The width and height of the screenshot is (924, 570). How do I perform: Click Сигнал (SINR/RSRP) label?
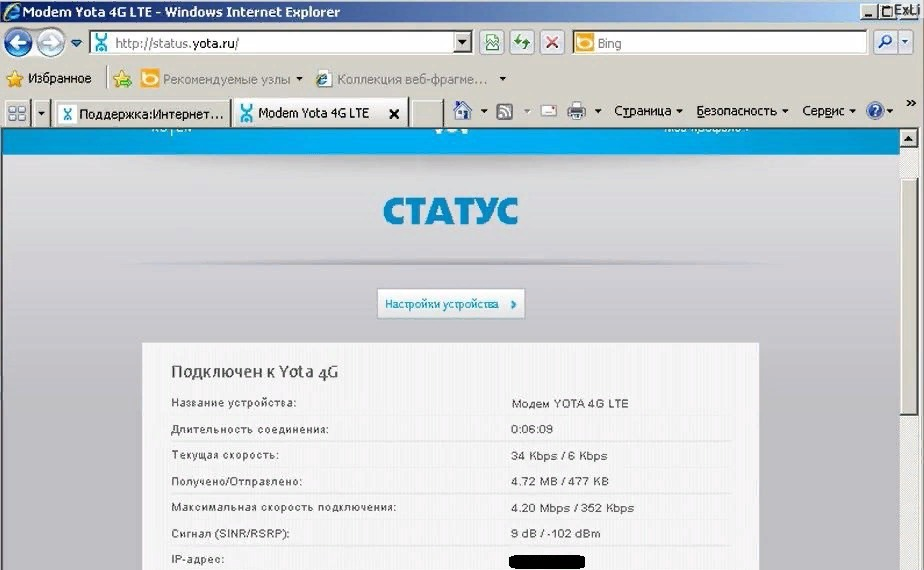pyautogui.click(x=230, y=533)
